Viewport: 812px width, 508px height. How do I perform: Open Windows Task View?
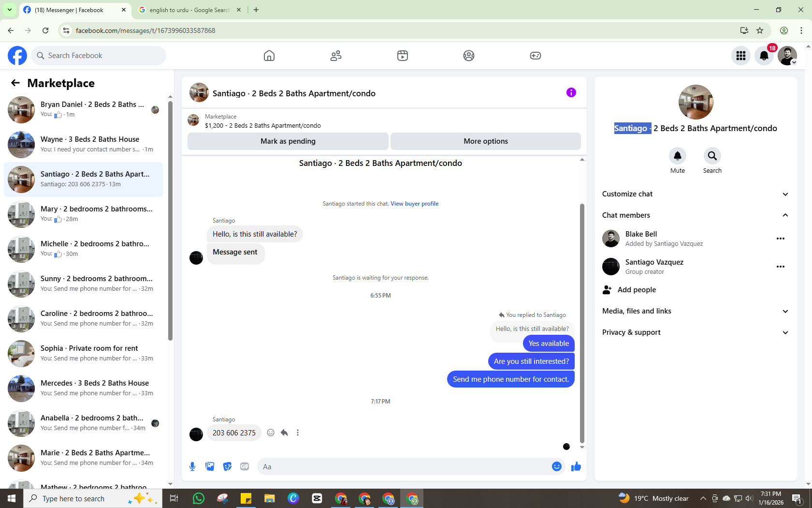pyautogui.click(x=174, y=498)
